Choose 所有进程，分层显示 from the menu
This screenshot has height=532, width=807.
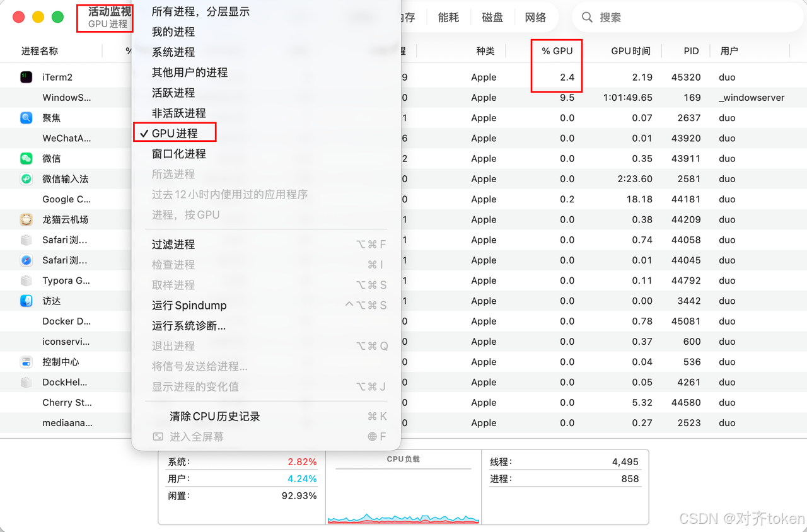pyautogui.click(x=200, y=11)
